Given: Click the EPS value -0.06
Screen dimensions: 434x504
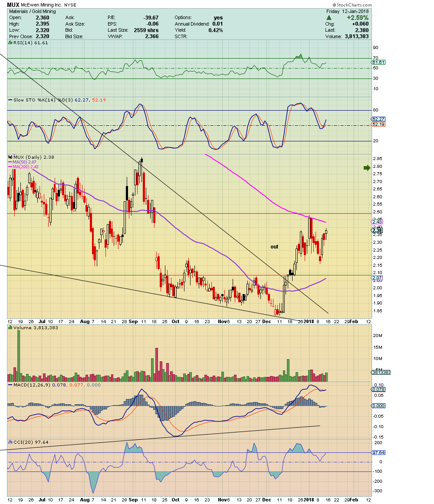Looking at the screenshot, I should 152,24.
